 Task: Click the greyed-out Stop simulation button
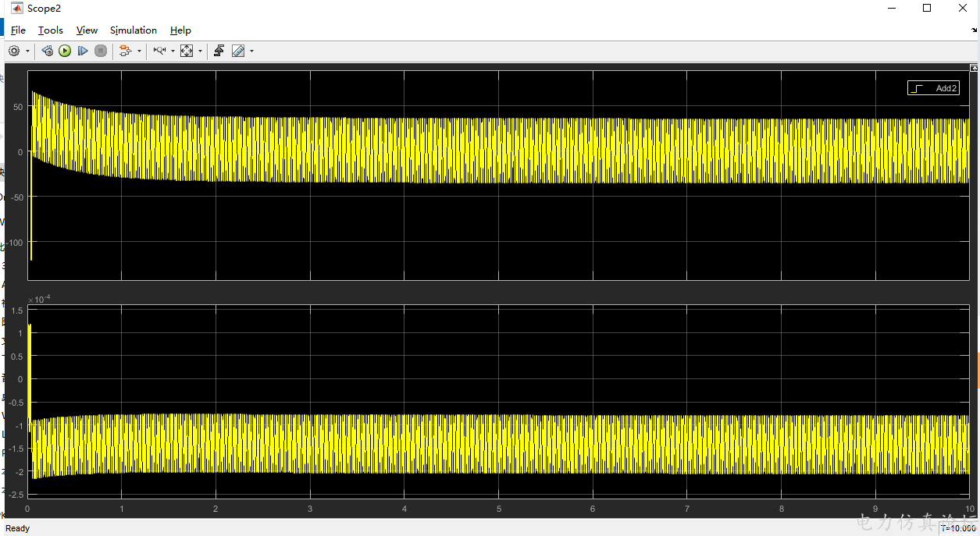coord(101,51)
